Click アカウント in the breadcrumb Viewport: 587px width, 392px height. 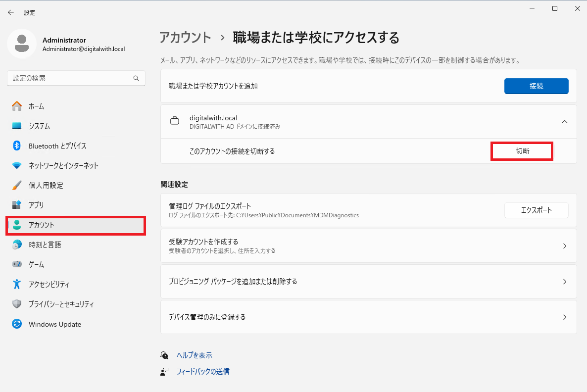click(x=185, y=38)
